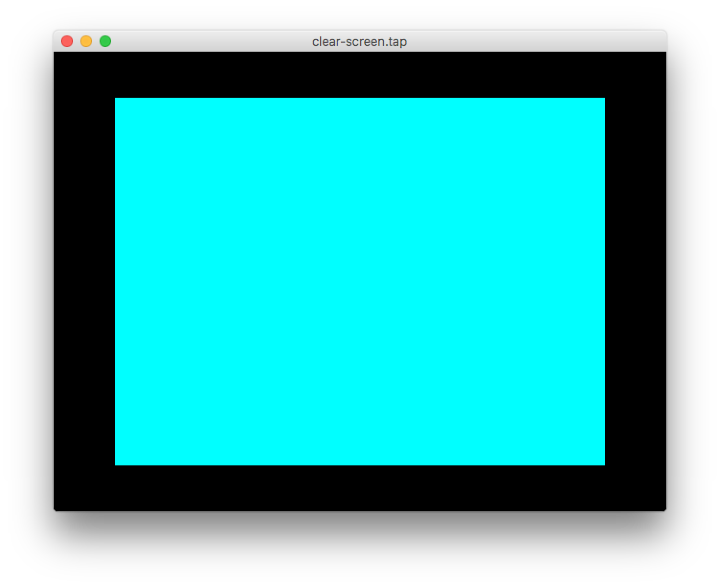Click the clear-screen.tap title text
The height and width of the screenshot is (588, 720).
tap(359, 42)
